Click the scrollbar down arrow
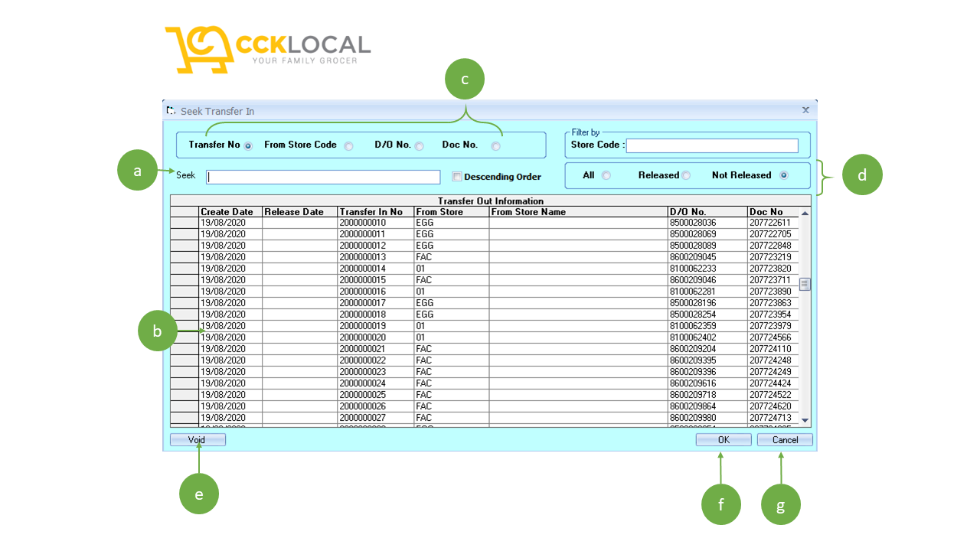Image resolution: width=980 pixels, height=551 pixels. click(805, 420)
